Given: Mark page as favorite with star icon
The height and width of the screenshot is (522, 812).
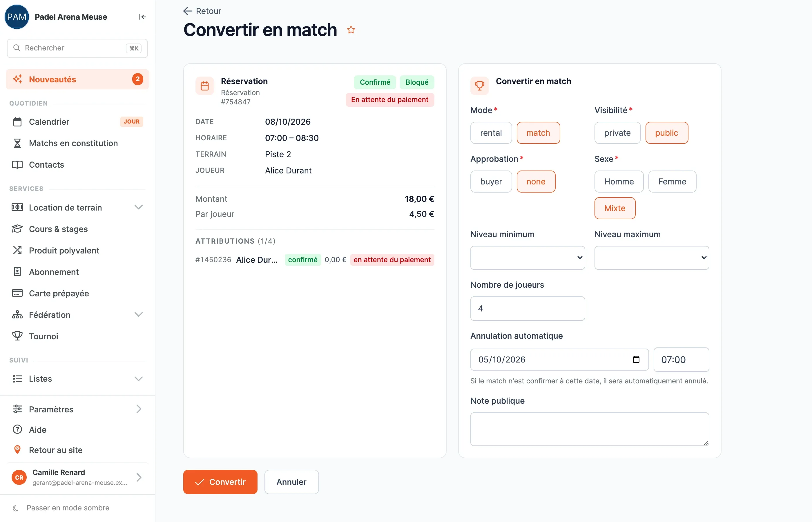Looking at the screenshot, I should pyautogui.click(x=351, y=30).
